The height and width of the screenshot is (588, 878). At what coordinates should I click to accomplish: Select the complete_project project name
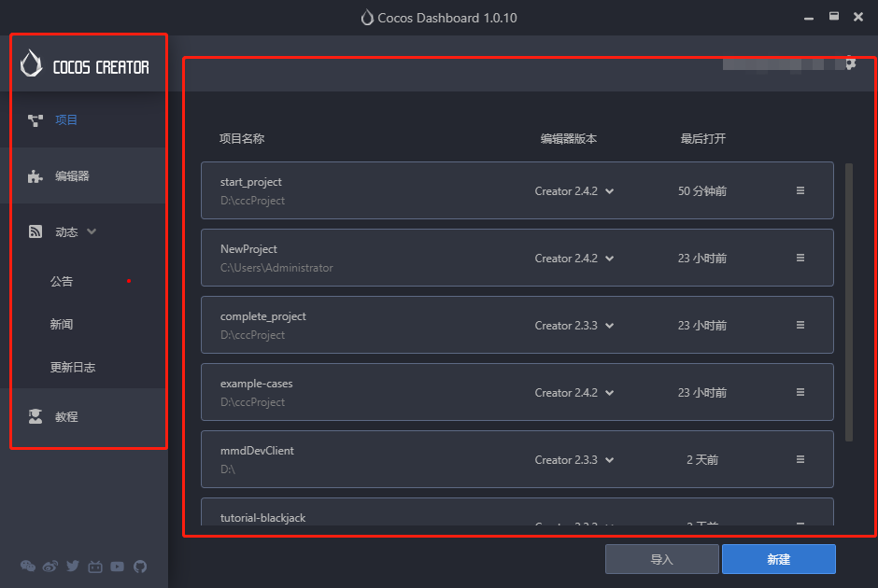point(263,316)
